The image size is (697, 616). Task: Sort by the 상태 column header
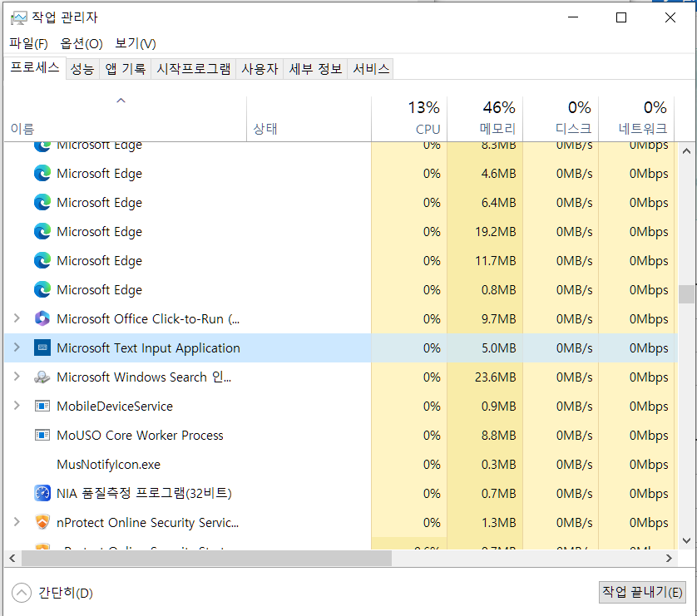point(309,119)
